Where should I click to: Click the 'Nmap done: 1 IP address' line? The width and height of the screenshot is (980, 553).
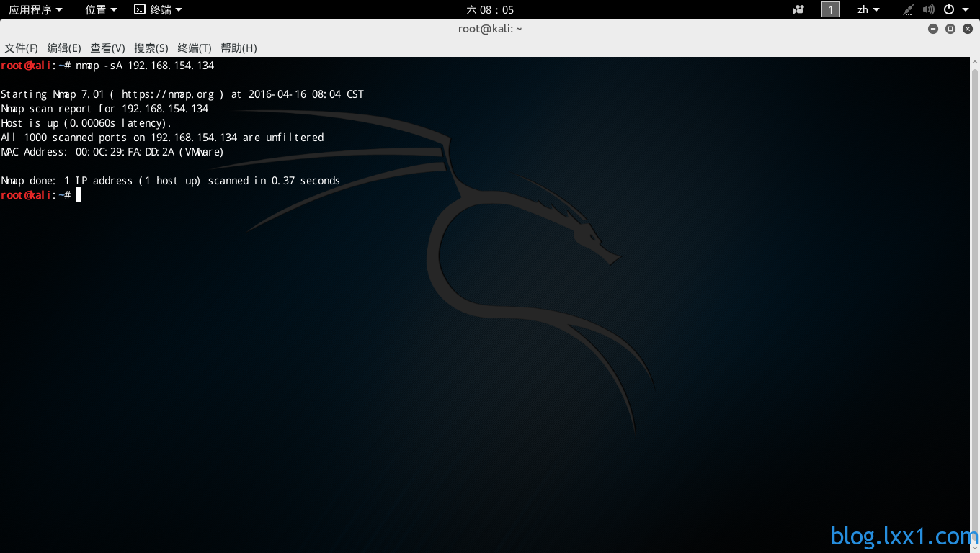point(170,181)
